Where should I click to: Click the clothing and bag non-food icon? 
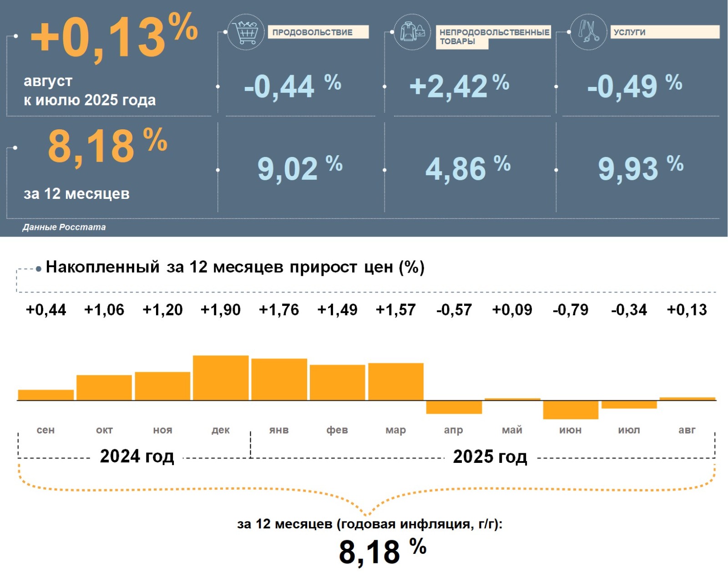pos(412,32)
